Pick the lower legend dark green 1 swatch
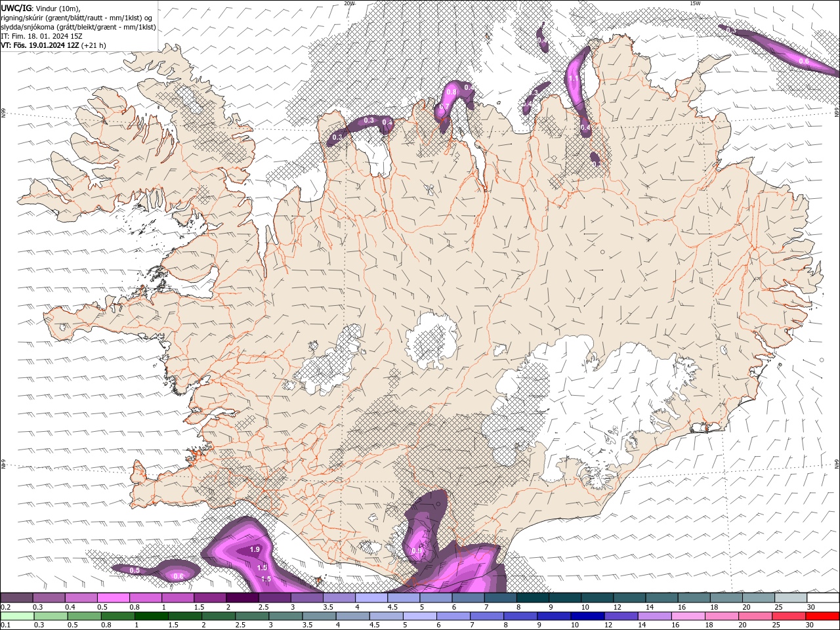840x630 pixels. [152, 616]
